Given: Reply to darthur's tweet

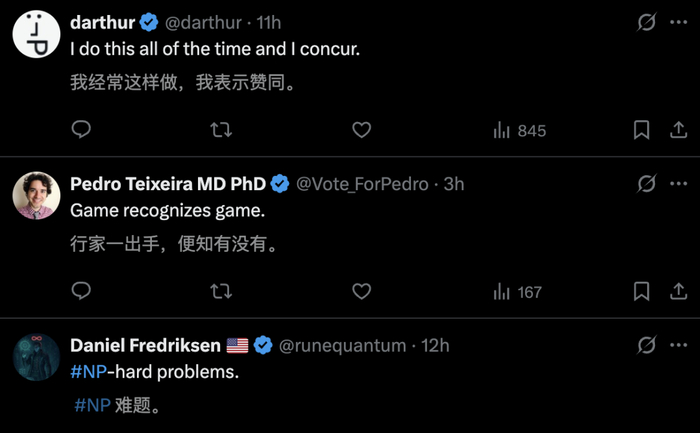Looking at the screenshot, I should [82, 130].
